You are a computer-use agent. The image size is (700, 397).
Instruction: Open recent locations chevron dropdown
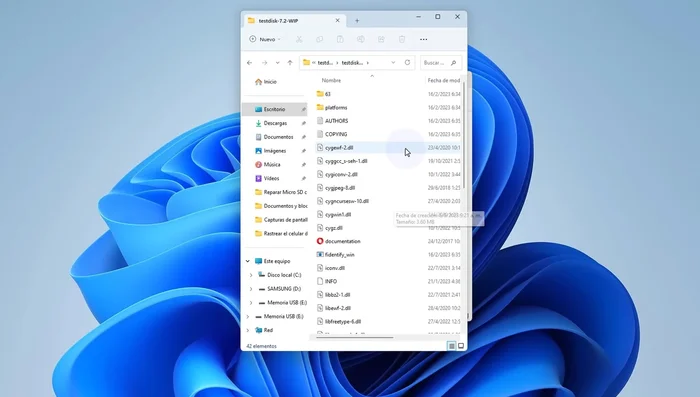pyautogui.click(x=277, y=63)
